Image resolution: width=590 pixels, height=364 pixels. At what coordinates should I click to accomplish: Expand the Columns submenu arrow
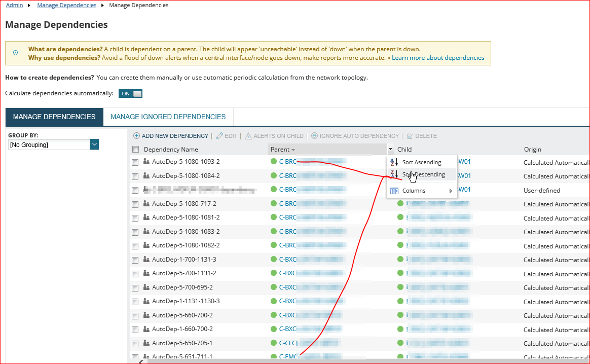coord(451,191)
